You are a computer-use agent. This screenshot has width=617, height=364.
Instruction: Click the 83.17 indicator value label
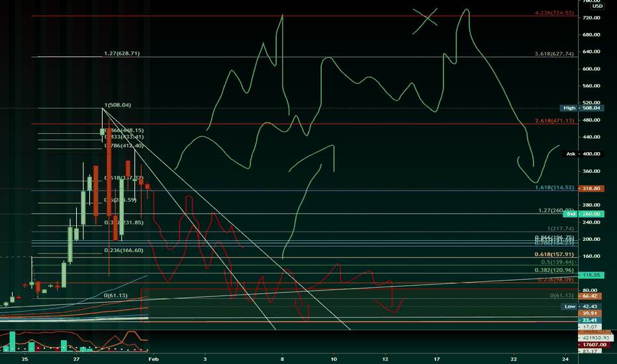(590, 351)
